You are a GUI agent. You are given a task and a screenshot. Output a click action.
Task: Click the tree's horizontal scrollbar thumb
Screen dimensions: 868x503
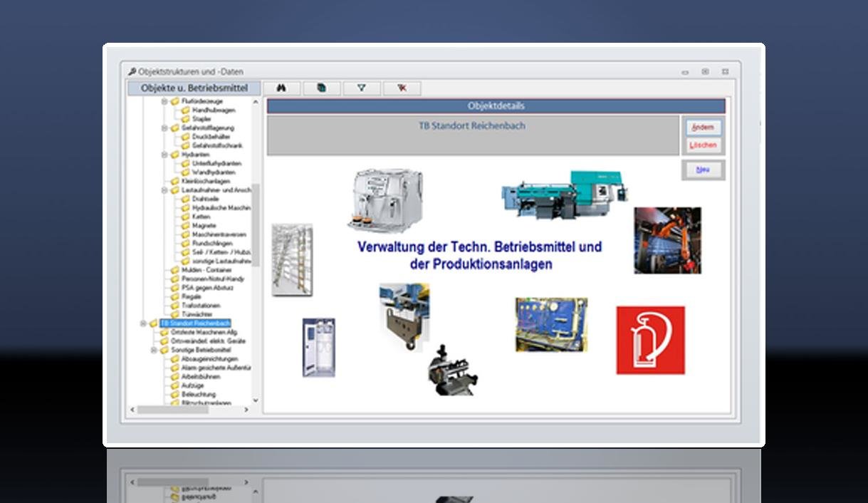(173, 410)
